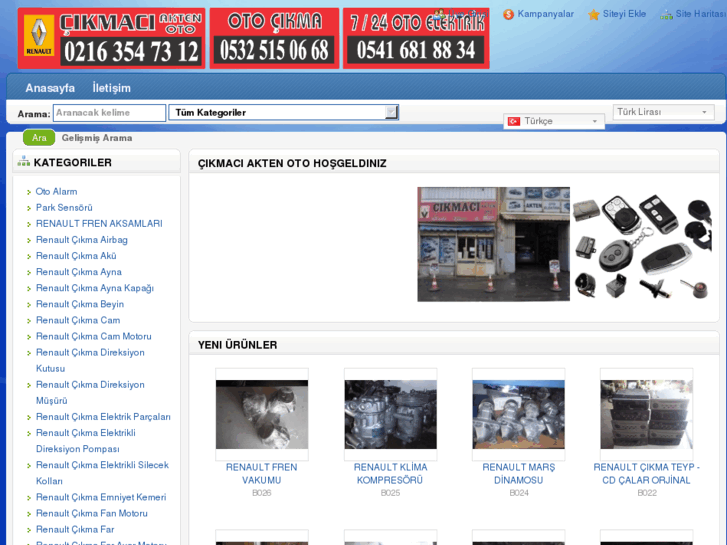Screen dimensions: 727x545
Task: Open the Türk Lirası currency dropdown
Action: point(663,112)
